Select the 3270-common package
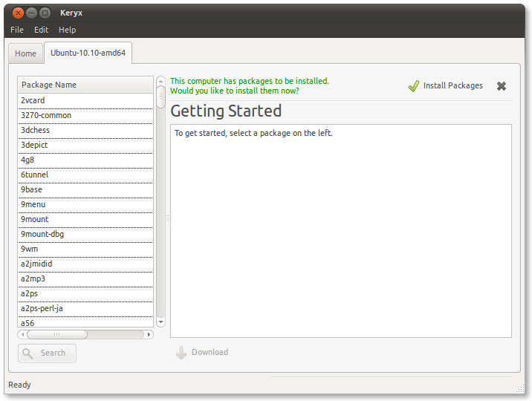This screenshot has width=532, height=401. coord(85,116)
